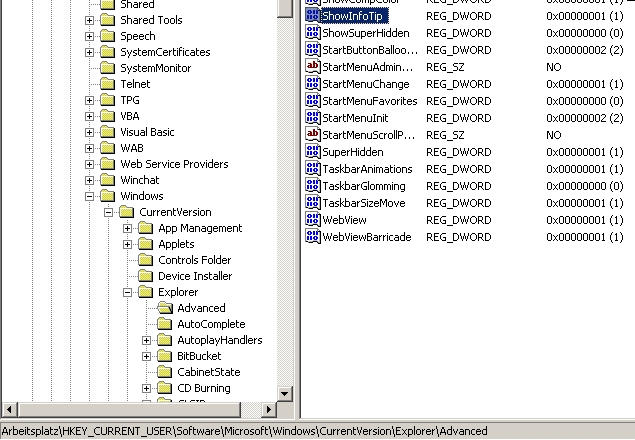Click the StartMenuInit DWORD icon
The width and height of the screenshot is (635, 440).
coord(313,118)
